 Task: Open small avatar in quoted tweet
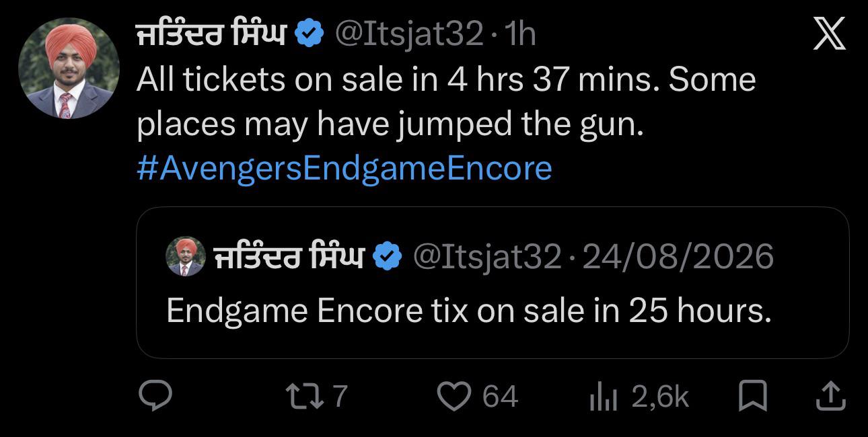click(x=186, y=256)
